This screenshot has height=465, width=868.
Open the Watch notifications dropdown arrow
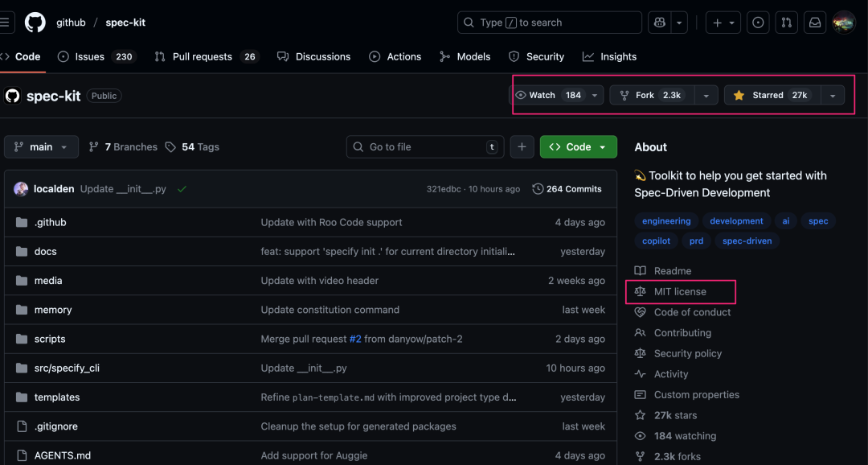(595, 95)
